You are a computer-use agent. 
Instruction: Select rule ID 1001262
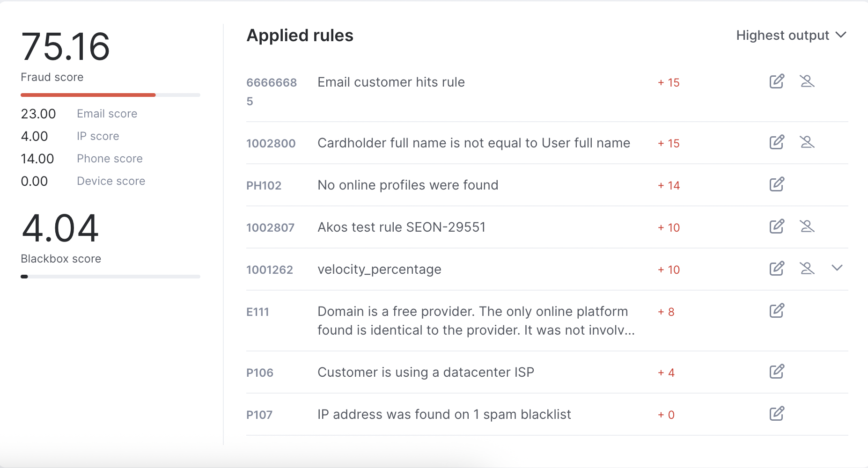(270, 270)
